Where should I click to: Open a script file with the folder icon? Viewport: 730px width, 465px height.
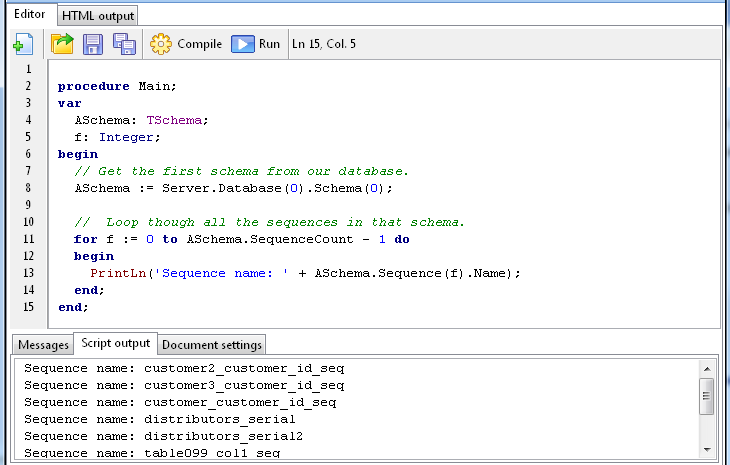click(62, 44)
